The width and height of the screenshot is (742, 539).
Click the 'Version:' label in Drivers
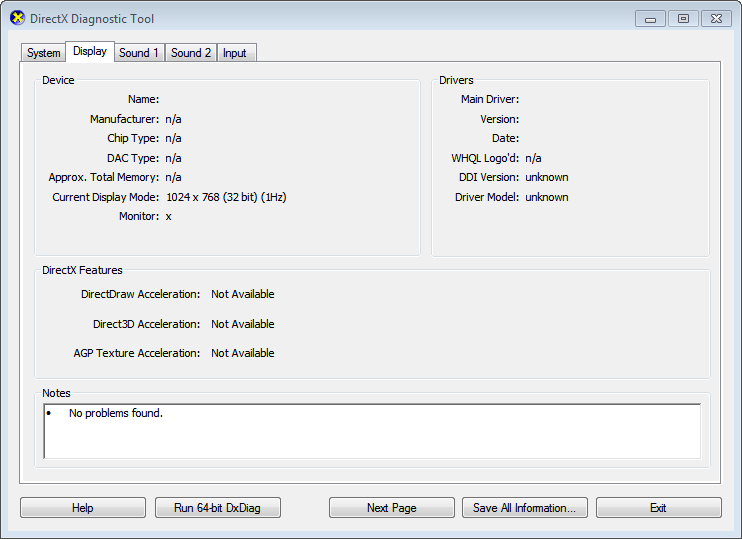500,119
